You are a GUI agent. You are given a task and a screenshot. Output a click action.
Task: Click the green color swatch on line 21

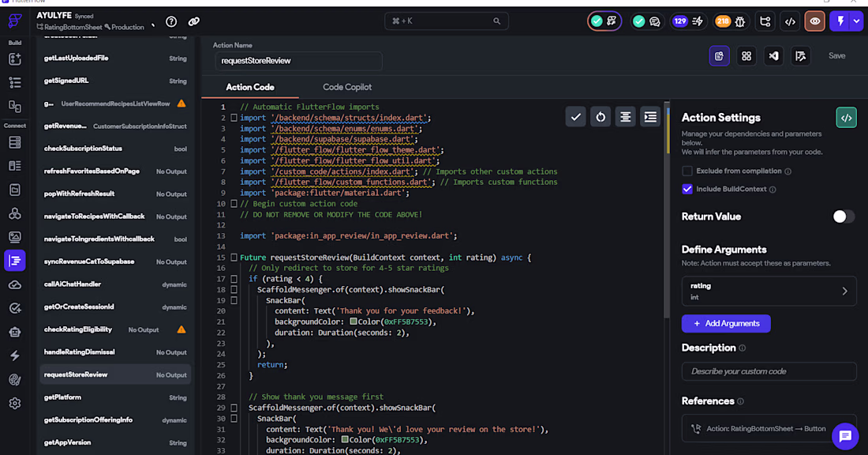click(x=354, y=322)
